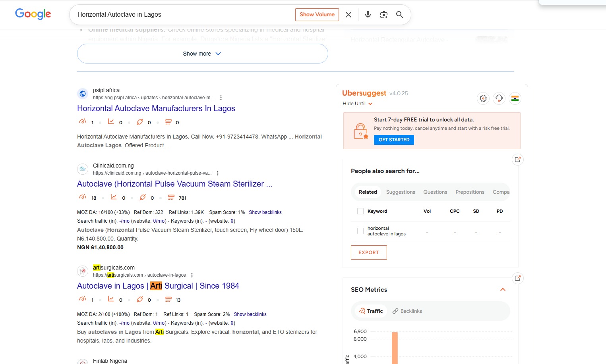606x364 pixels.
Task: Open the three-dot menu for psipl.africa result
Action: coord(221,98)
